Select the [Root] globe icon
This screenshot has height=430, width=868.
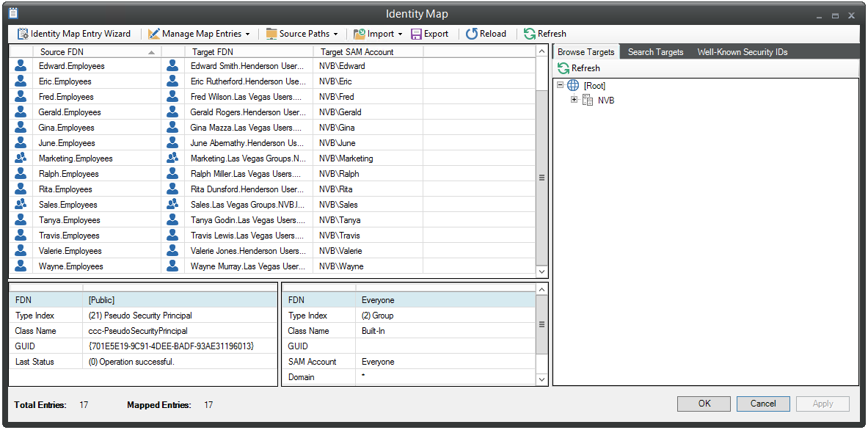pos(574,86)
